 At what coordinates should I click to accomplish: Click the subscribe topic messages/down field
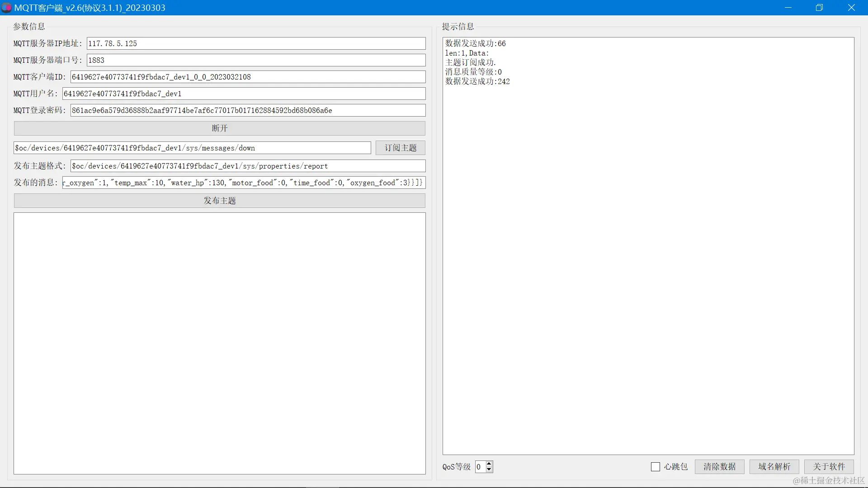click(x=192, y=148)
